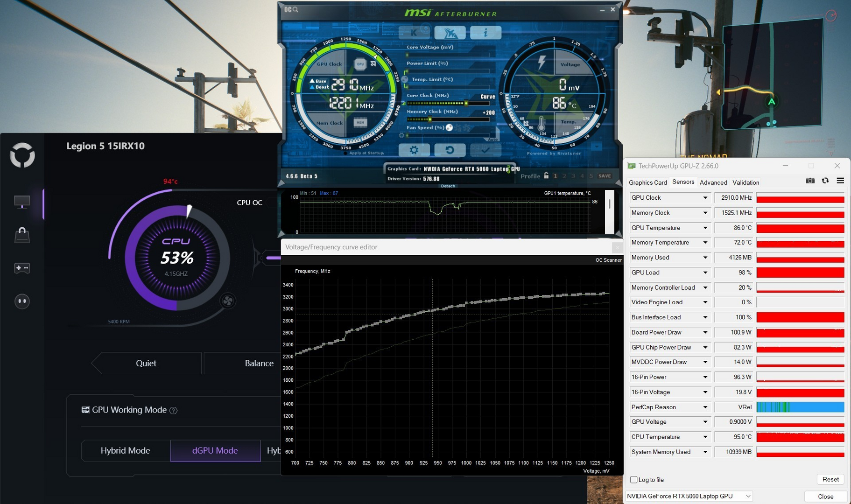Click the fan icon beside Fan Speed (%)

pyautogui.click(x=449, y=127)
